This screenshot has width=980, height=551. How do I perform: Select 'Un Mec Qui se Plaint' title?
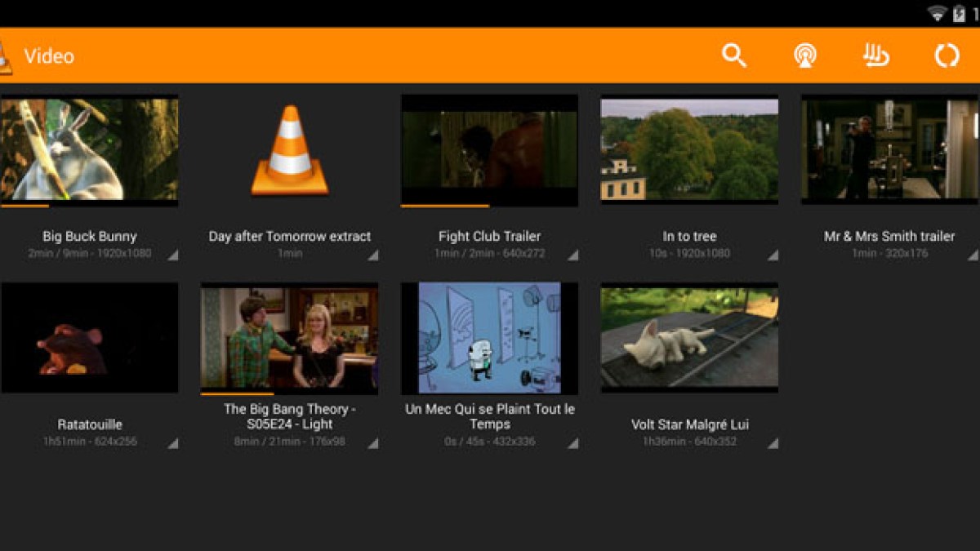point(490,416)
